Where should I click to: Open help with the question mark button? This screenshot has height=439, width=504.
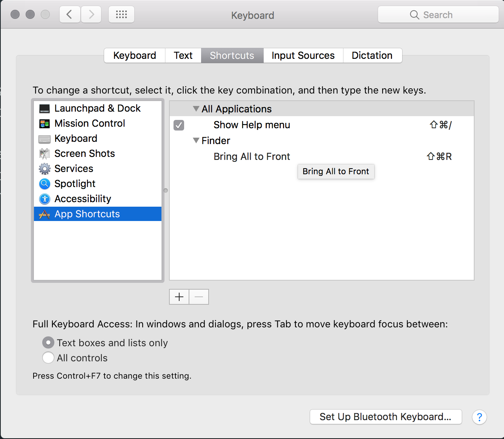click(x=479, y=417)
